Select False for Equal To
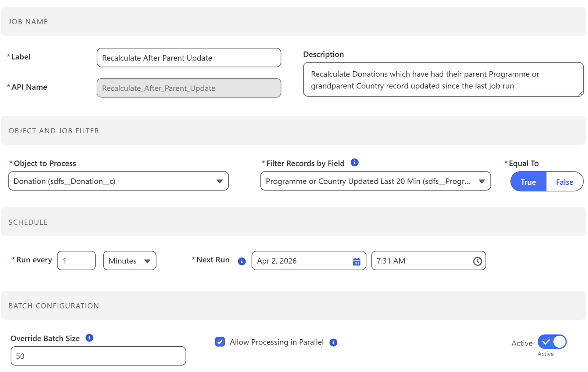Image resolution: width=588 pixels, height=372 pixels. tap(564, 181)
